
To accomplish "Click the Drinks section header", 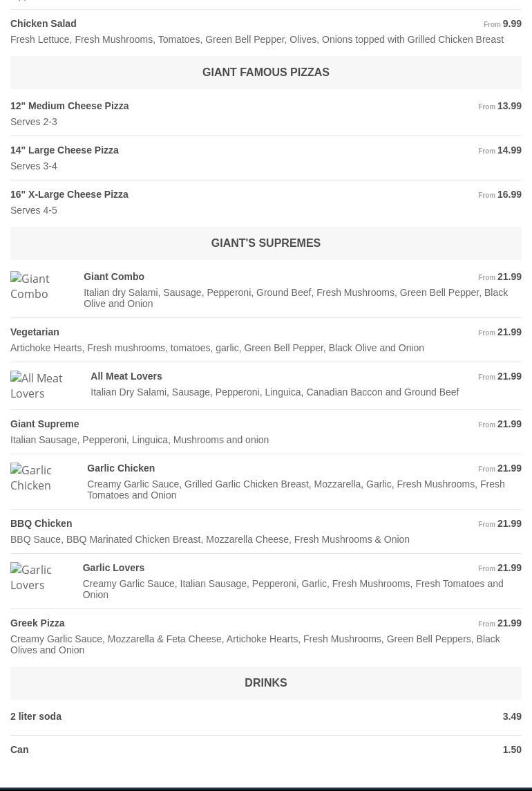I will click(x=266, y=682).
